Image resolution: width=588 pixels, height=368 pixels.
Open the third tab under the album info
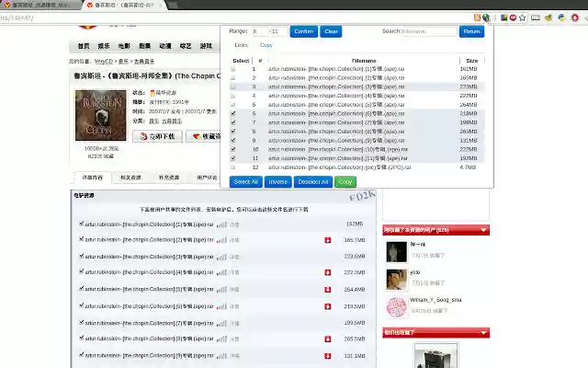[x=169, y=178]
